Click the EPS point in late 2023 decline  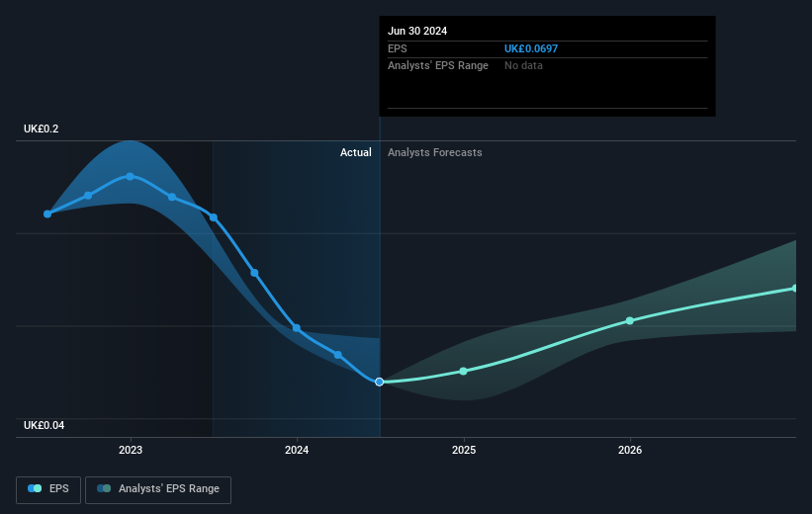(255, 273)
